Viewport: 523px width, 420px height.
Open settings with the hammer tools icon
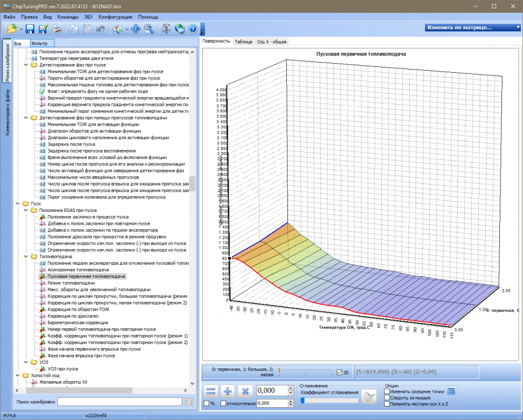tap(166, 29)
